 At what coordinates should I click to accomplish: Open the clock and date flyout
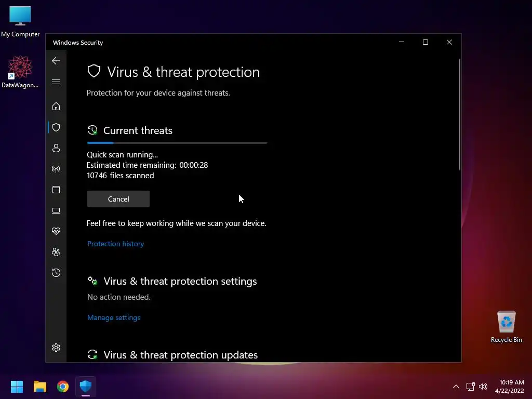coord(509,387)
